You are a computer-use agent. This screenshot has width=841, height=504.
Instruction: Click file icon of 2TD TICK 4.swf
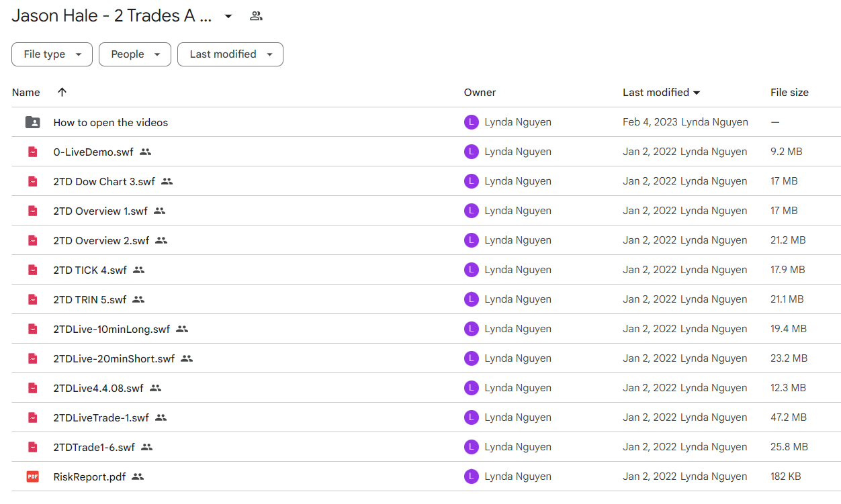[x=32, y=270]
